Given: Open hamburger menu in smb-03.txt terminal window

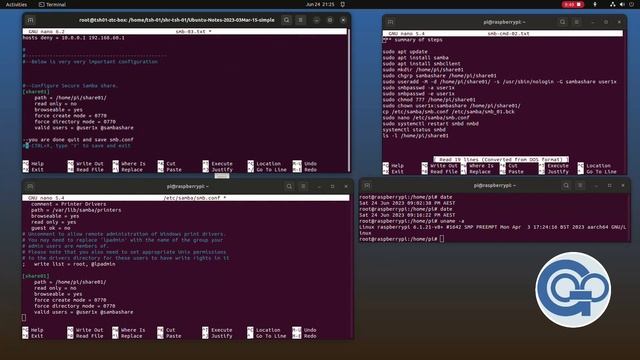Looking at the screenshot, I should pyautogui.click(x=301, y=20).
